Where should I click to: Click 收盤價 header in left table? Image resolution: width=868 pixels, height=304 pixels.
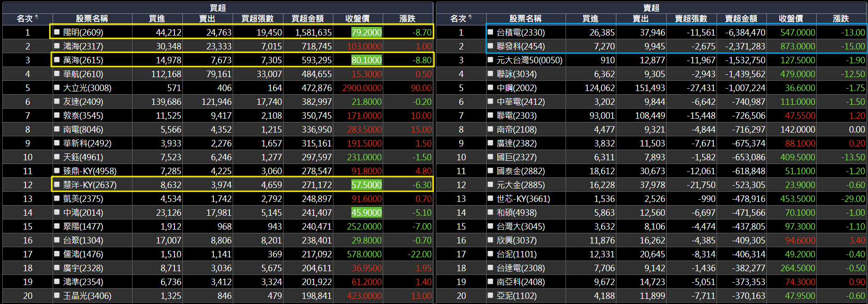pyautogui.click(x=357, y=18)
